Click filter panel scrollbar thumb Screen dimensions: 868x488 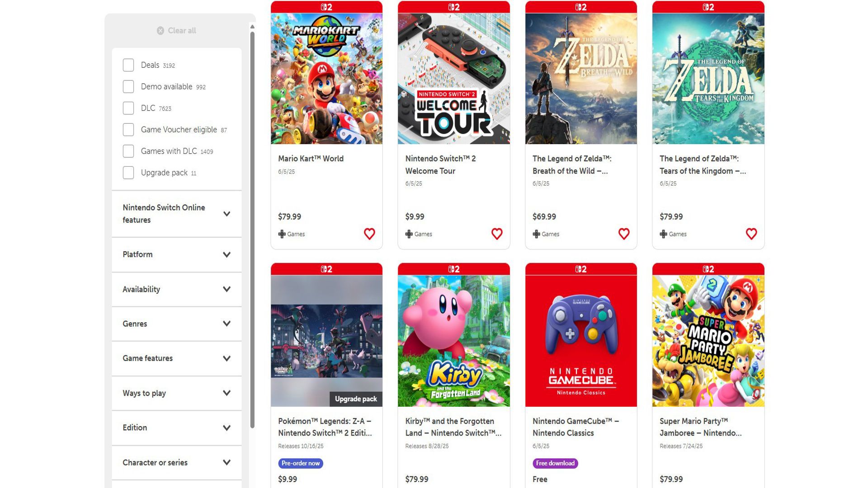click(252, 230)
